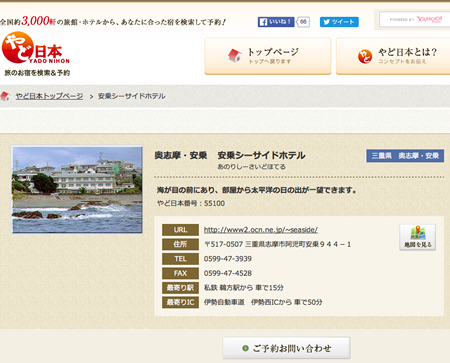Click the red house icon in トップページ
The width and height of the screenshot is (450, 363).
click(235, 55)
